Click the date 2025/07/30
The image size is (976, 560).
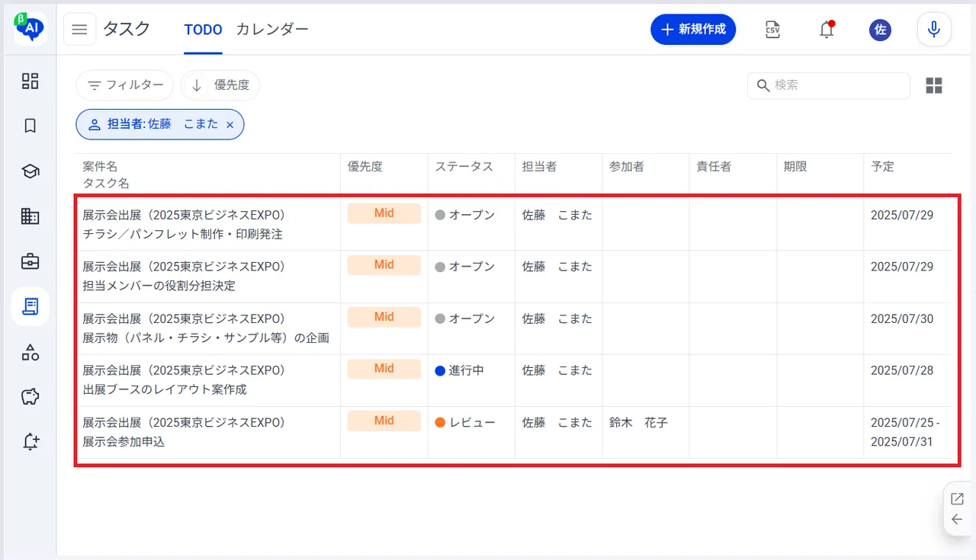click(902, 318)
